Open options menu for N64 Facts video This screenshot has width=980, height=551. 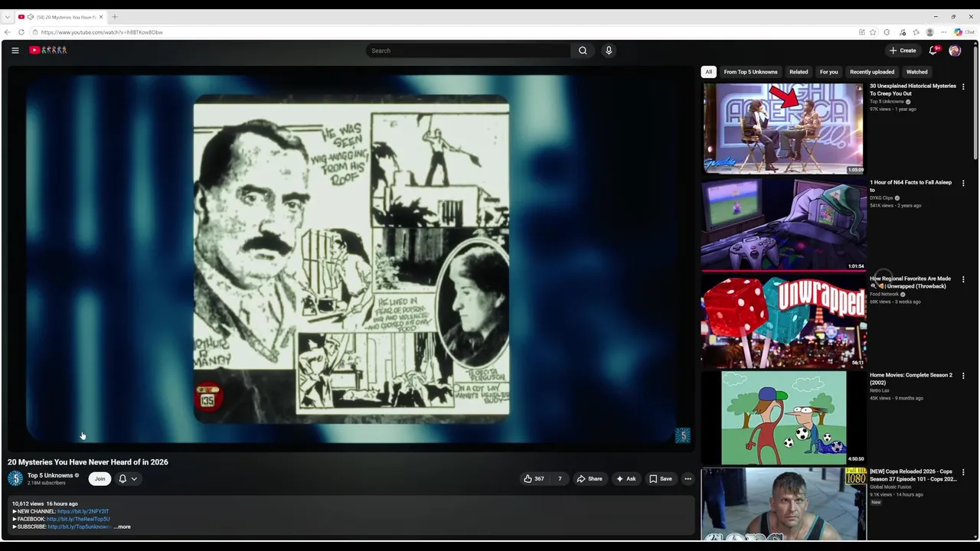click(x=963, y=184)
